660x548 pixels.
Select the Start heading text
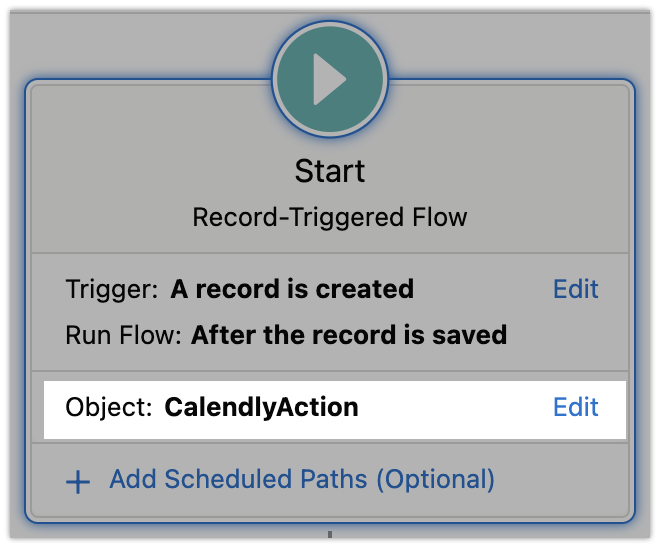330,172
